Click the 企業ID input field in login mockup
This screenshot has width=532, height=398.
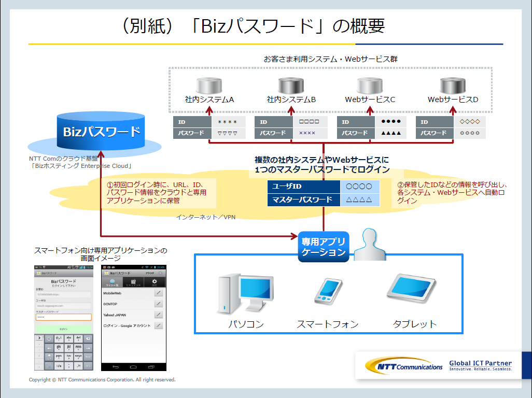[x=63, y=294]
